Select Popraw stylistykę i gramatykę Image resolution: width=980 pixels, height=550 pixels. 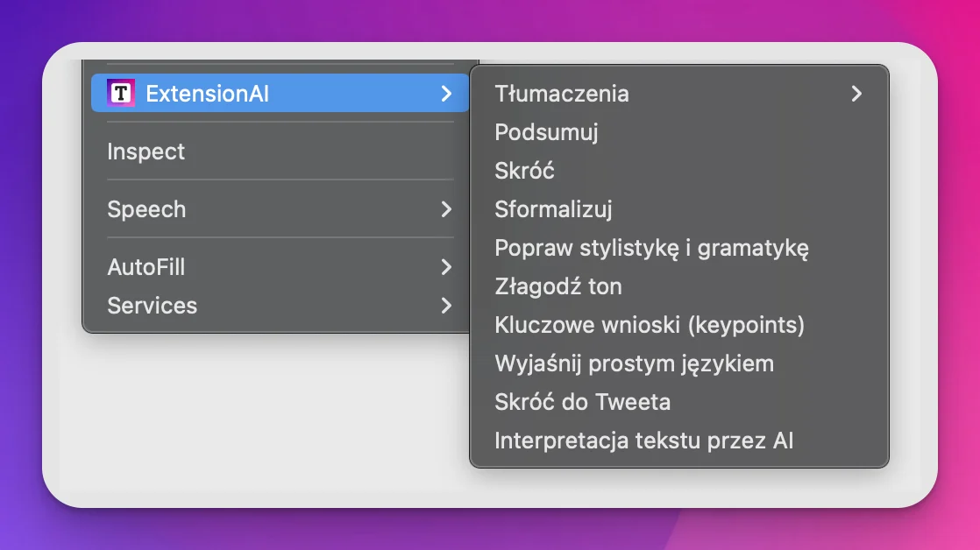pyautogui.click(x=651, y=248)
